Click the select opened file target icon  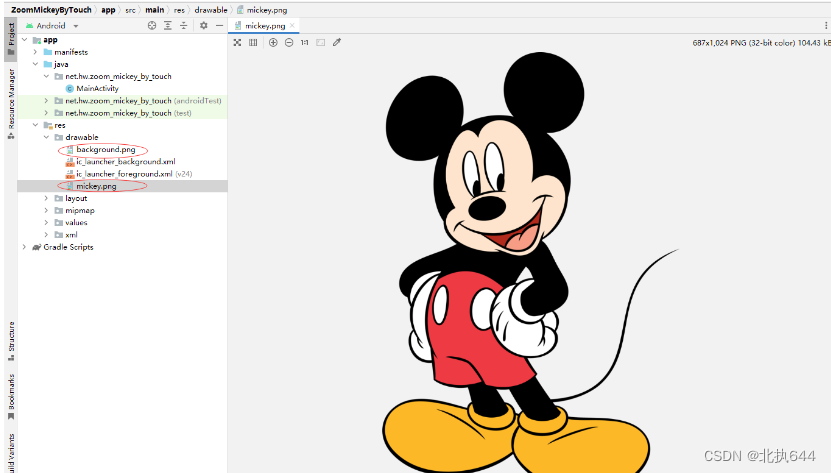152,25
